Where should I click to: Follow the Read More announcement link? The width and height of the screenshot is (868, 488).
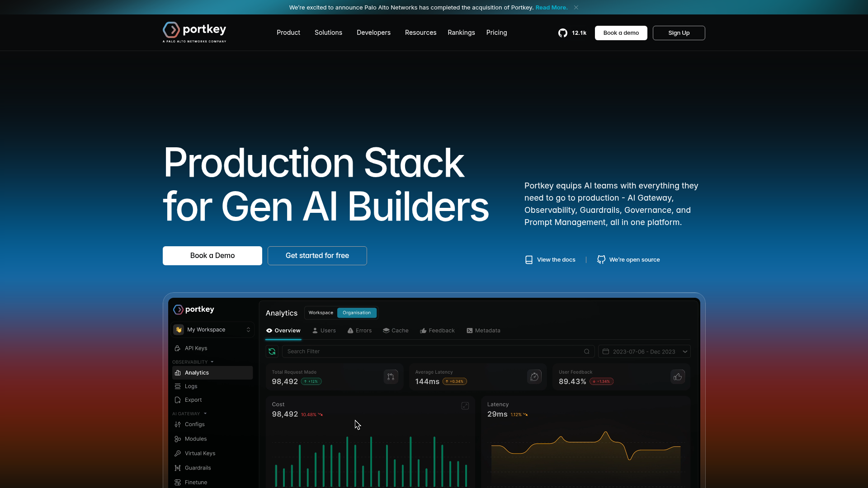[x=552, y=8]
